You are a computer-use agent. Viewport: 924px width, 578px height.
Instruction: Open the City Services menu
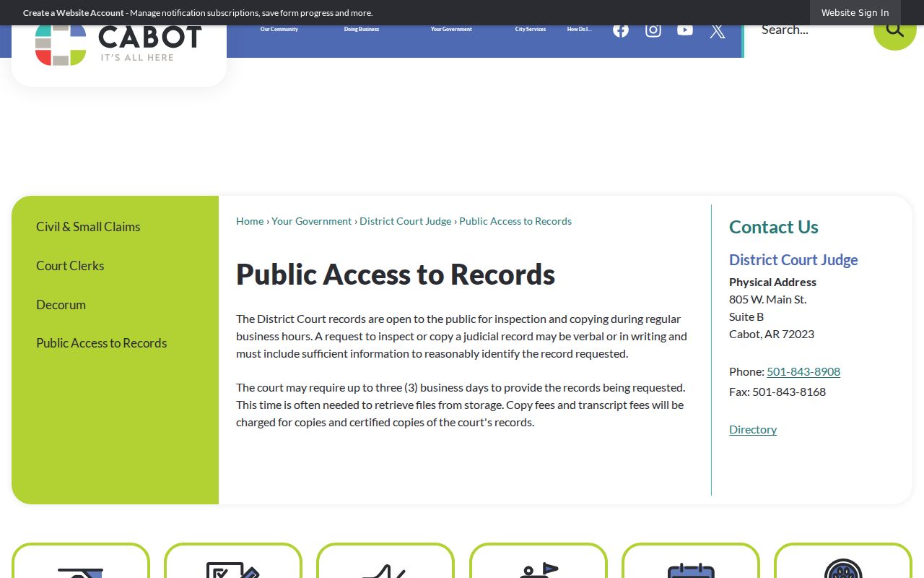pos(531,30)
